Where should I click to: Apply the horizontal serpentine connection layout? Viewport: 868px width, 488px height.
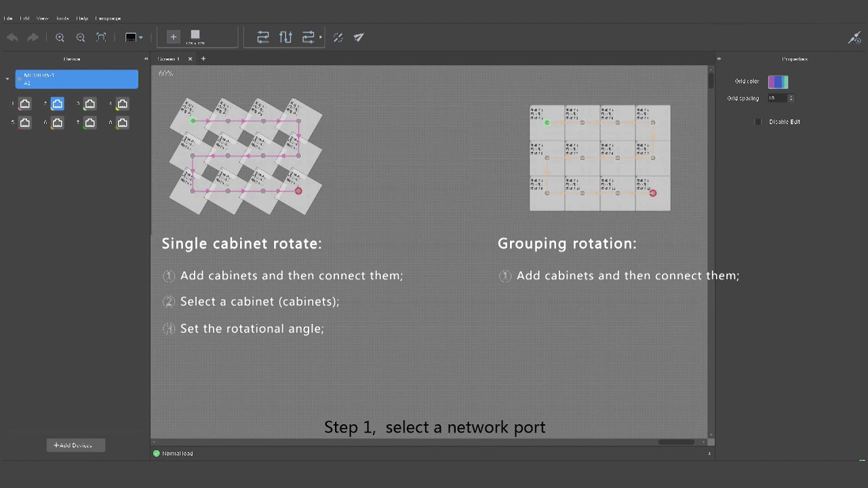263,37
